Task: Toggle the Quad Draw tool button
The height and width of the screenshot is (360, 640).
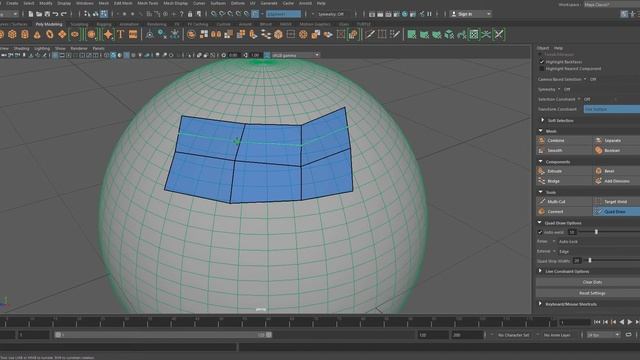Action: pyautogui.click(x=616, y=211)
